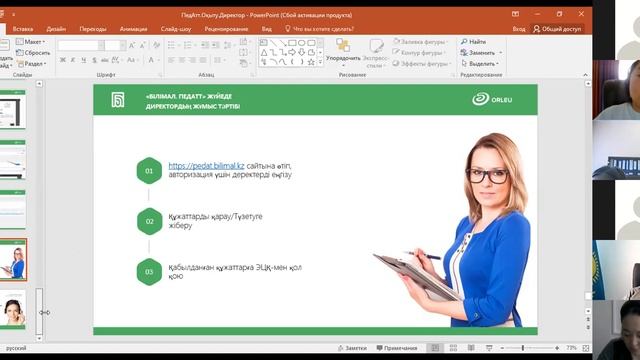Viewport: 640px width, 360px height.
Task: Click the Bold (Ж) formatting icon
Action: (x=62, y=60)
